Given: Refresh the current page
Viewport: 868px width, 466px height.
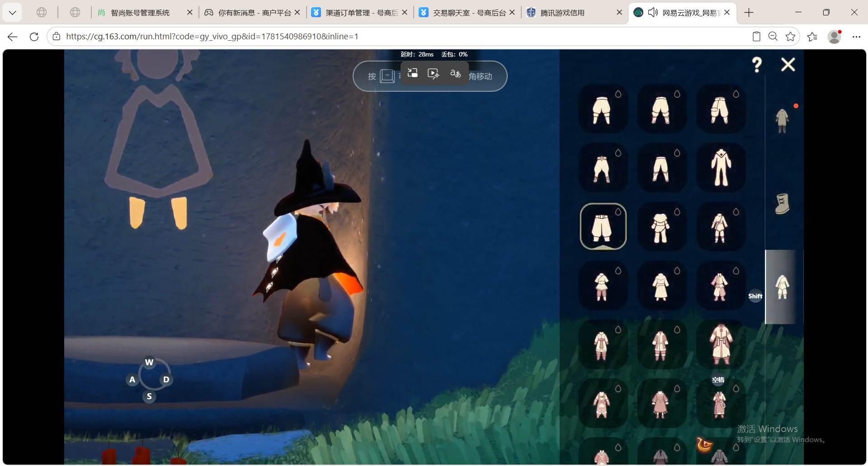Looking at the screenshot, I should [34, 37].
